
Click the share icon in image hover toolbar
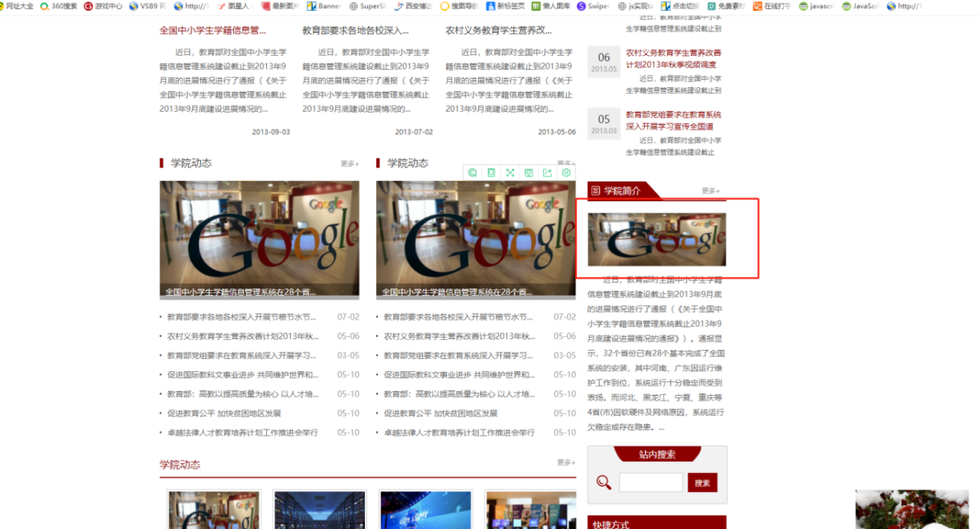point(547,172)
